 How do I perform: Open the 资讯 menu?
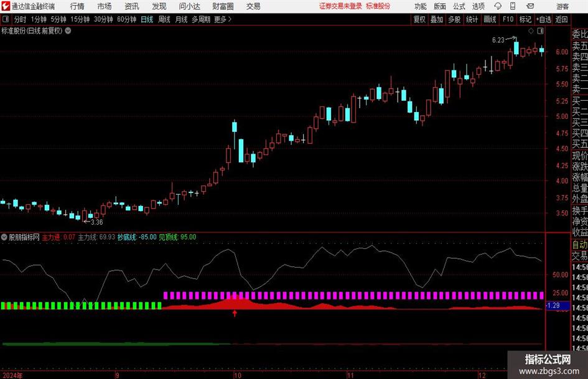132,6
